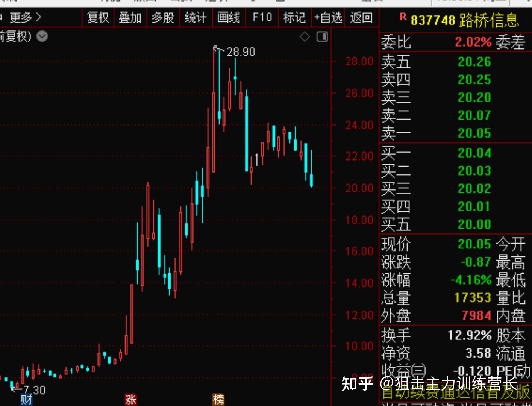Click 卖二 price 20.07
532x406 pixels.
[x=474, y=115]
